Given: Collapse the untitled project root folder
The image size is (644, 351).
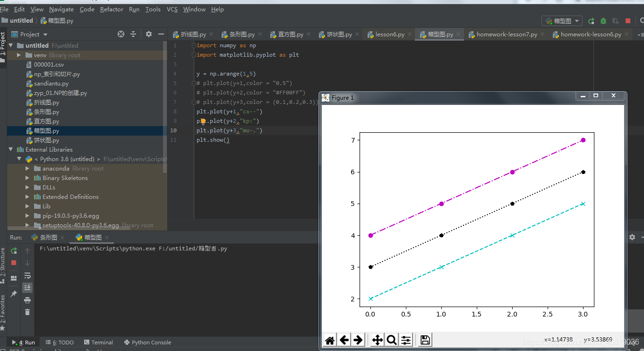Looking at the screenshot, I should pos(10,46).
